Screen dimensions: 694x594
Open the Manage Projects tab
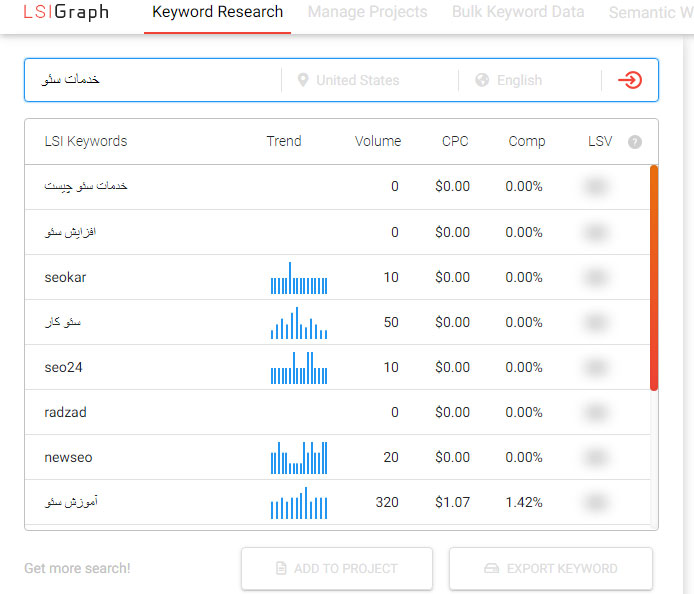point(367,13)
